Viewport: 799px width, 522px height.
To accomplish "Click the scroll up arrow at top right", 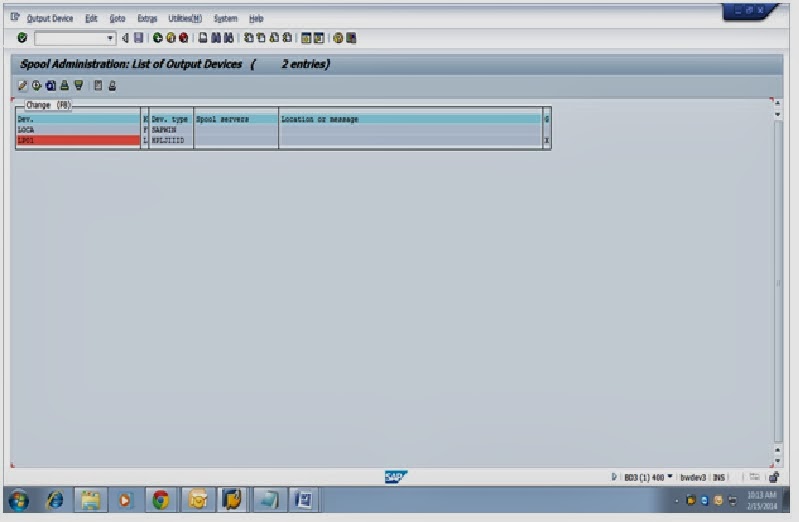I will point(777,103).
